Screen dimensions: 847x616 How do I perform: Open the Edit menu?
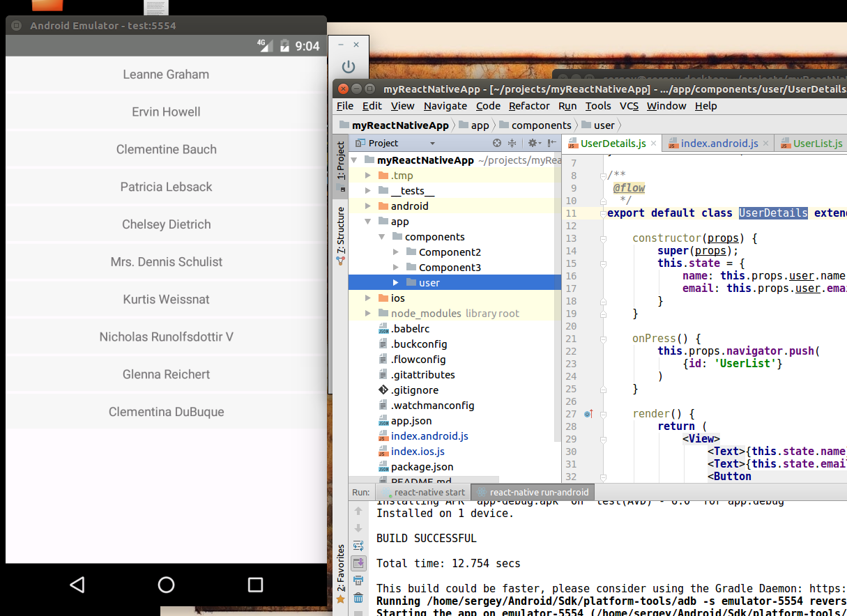pyautogui.click(x=372, y=106)
